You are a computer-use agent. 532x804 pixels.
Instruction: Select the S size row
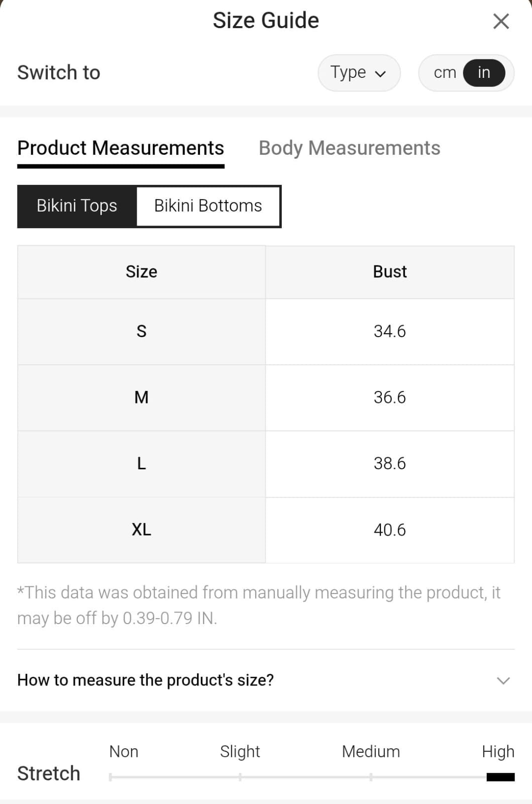[x=142, y=332]
